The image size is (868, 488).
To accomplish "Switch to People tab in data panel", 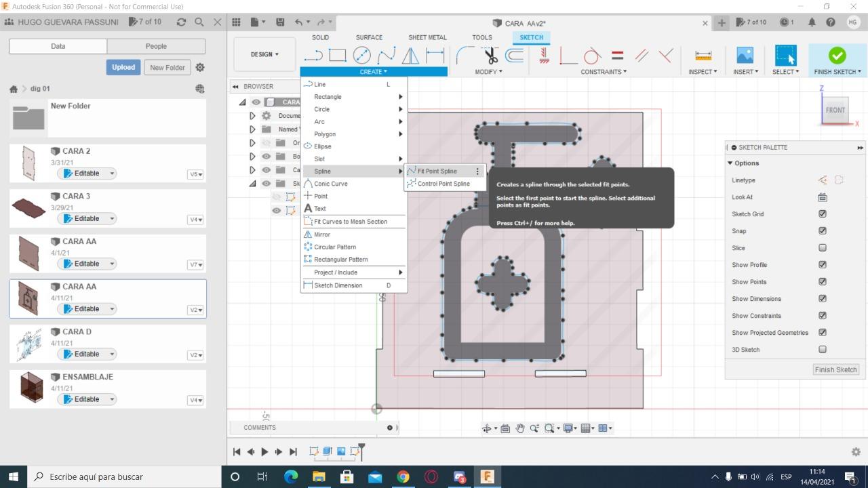I will tap(156, 46).
